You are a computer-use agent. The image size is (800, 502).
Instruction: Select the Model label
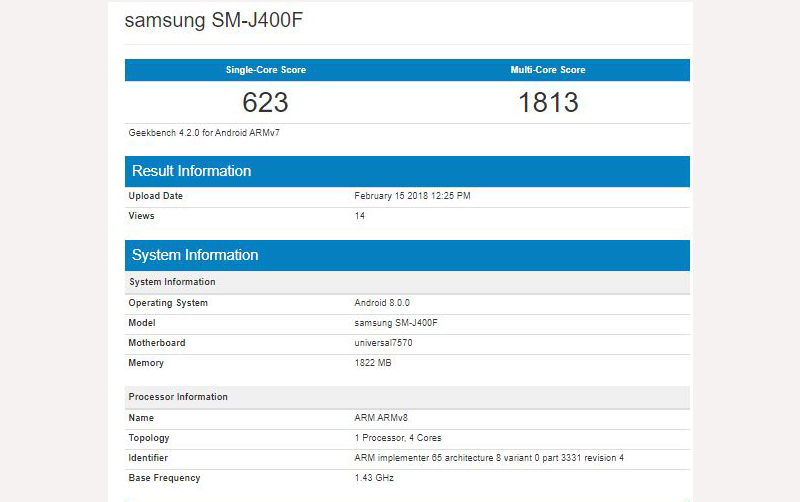click(142, 323)
